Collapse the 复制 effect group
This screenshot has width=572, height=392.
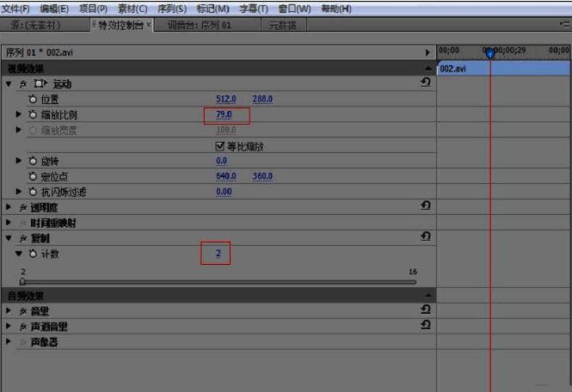(x=9, y=238)
